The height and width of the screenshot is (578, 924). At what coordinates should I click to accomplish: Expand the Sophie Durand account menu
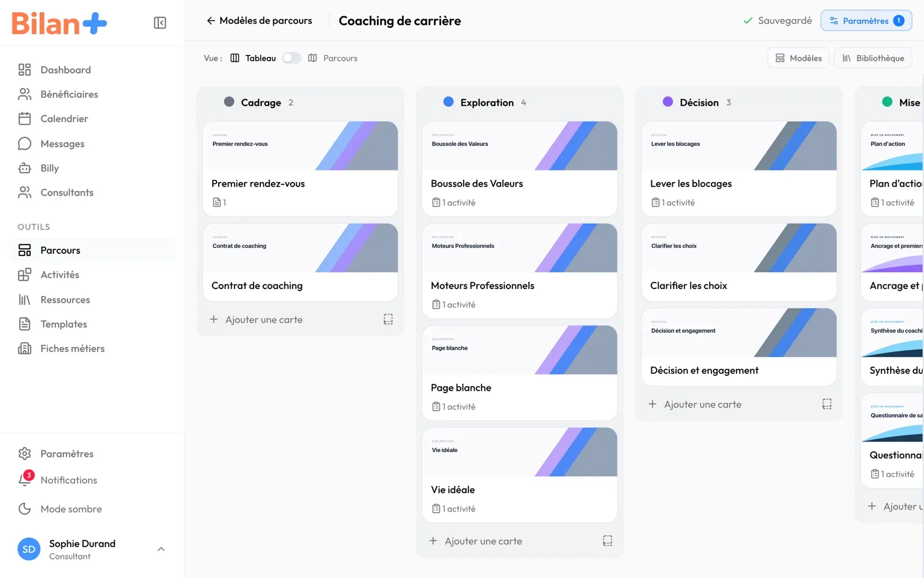click(x=161, y=549)
